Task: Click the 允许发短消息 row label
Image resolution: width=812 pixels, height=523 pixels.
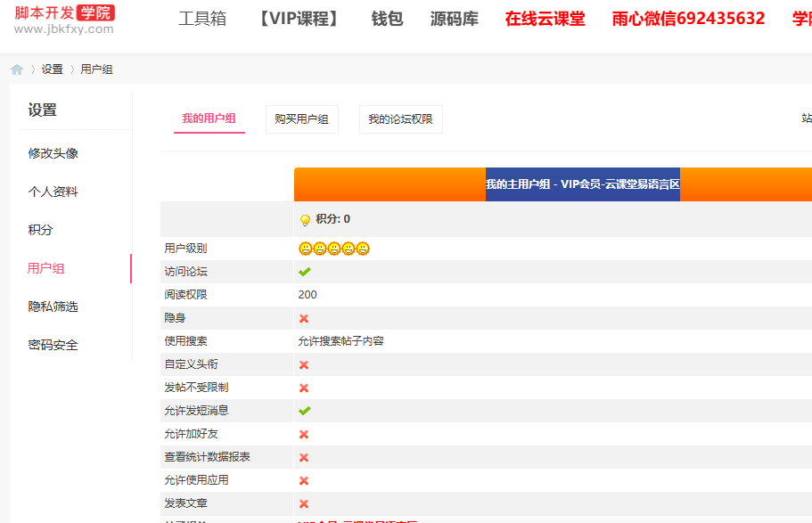Action: pos(196,411)
